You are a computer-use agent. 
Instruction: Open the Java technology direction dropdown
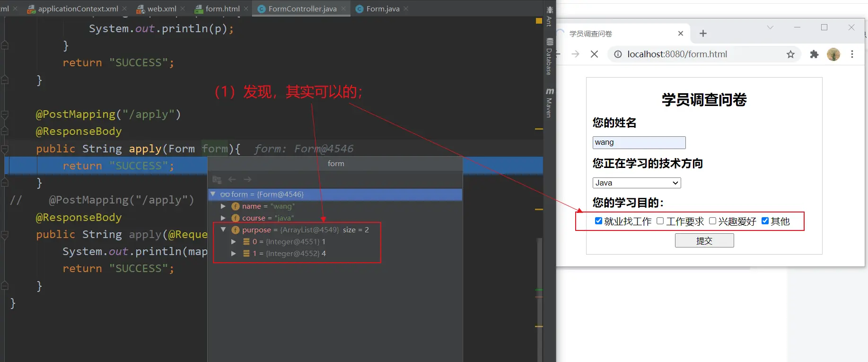point(637,183)
